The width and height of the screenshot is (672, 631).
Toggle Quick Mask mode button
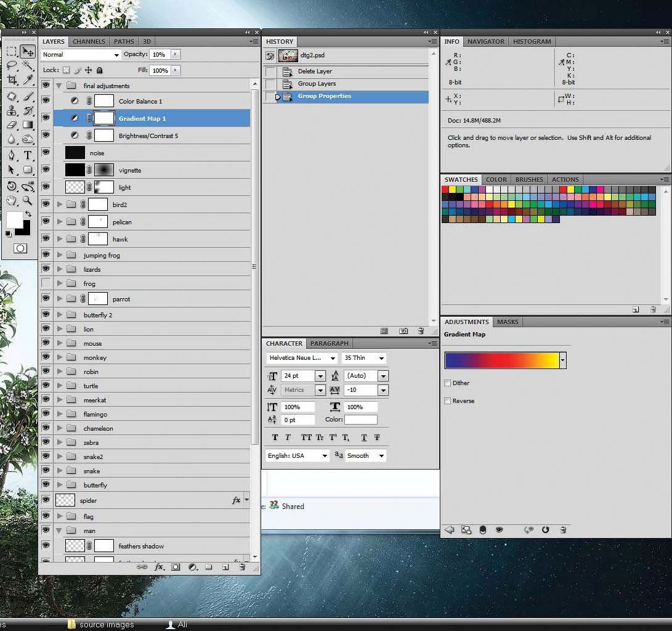(20, 248)
